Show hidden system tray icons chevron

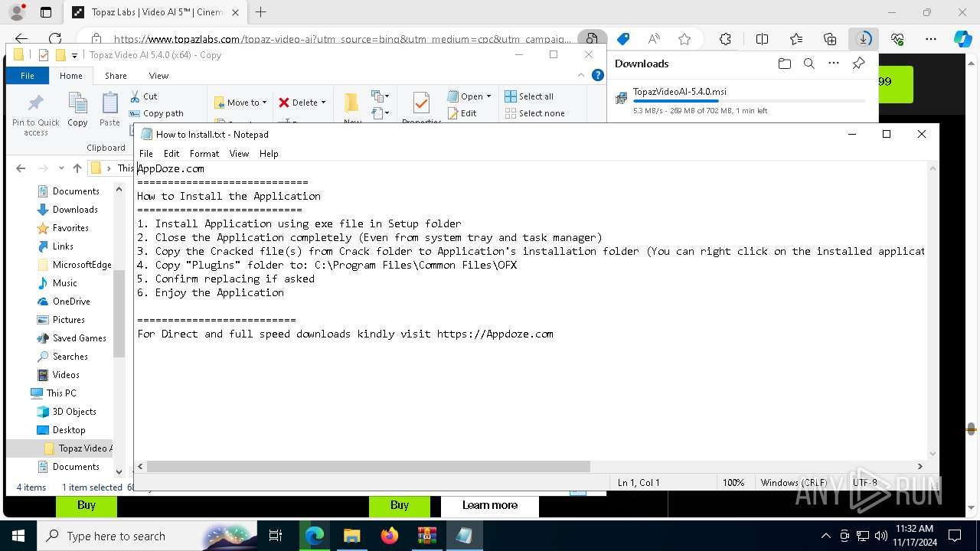point(825,536)
